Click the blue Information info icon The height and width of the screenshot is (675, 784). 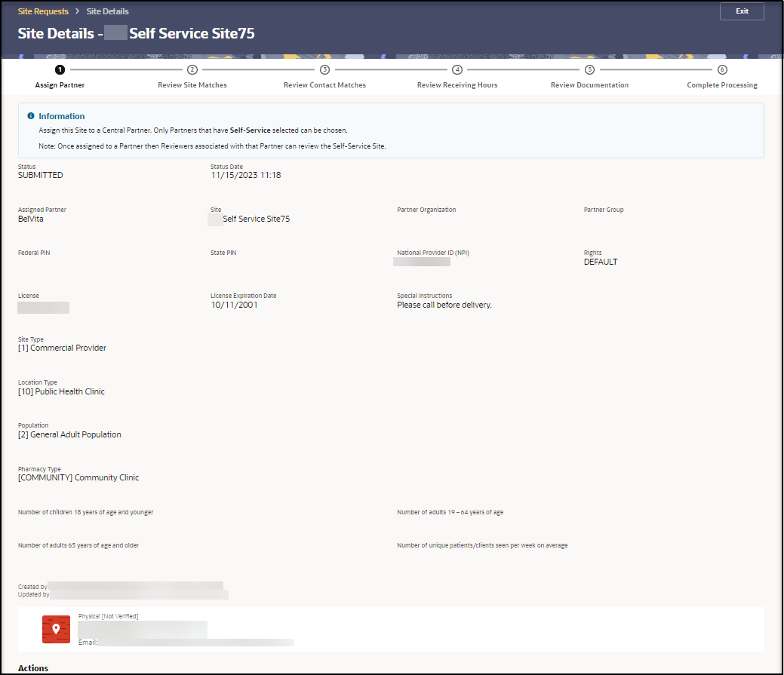coord(31,116)
